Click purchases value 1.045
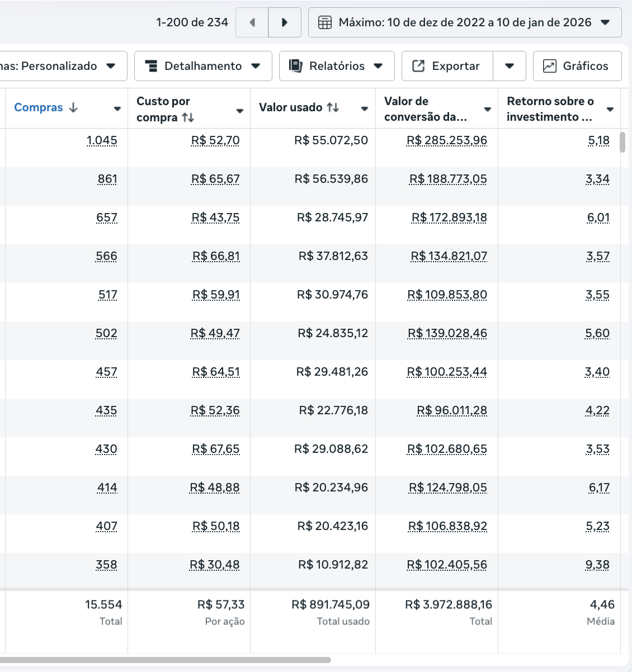This screenshot has height=672, width=632. pos(102,140)
